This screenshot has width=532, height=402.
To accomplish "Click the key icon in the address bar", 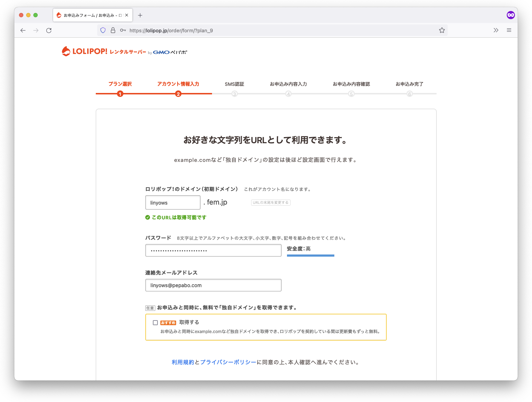I will point(123,30).
